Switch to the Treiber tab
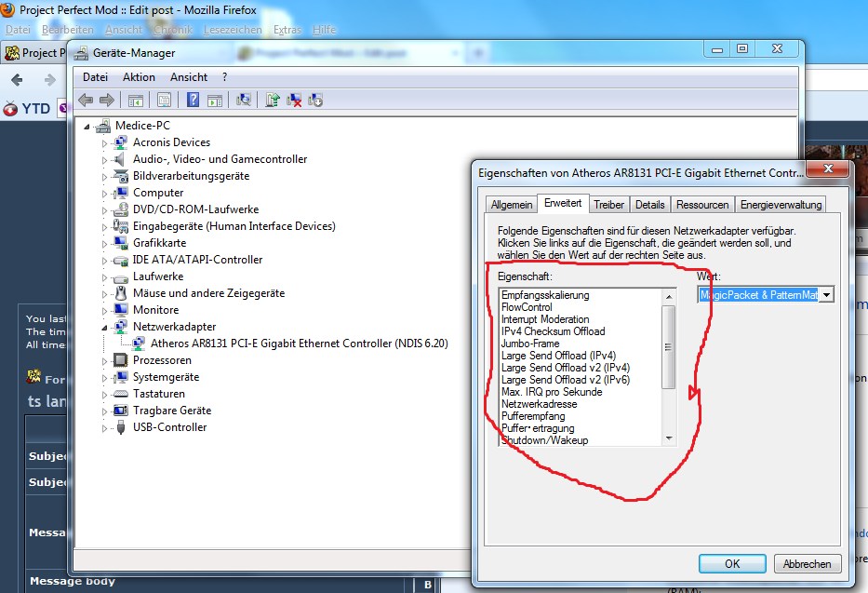 tap(608, 205)
